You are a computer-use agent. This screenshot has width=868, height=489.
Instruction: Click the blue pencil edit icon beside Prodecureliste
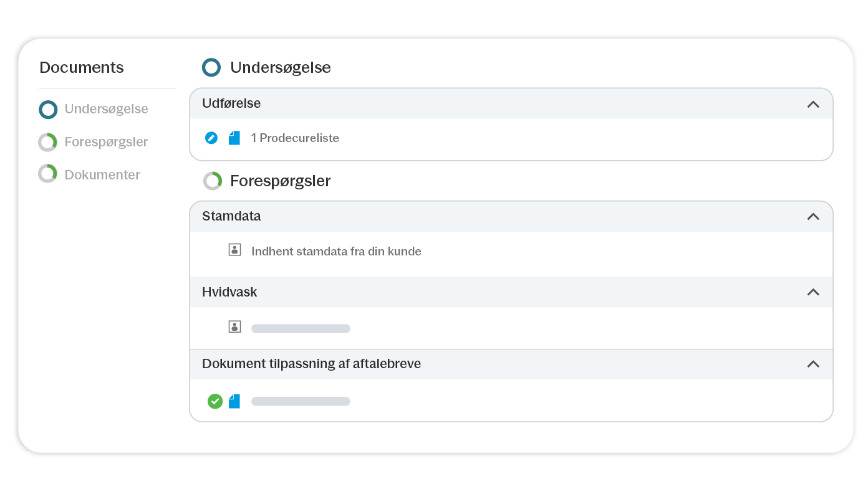(211, 138)
